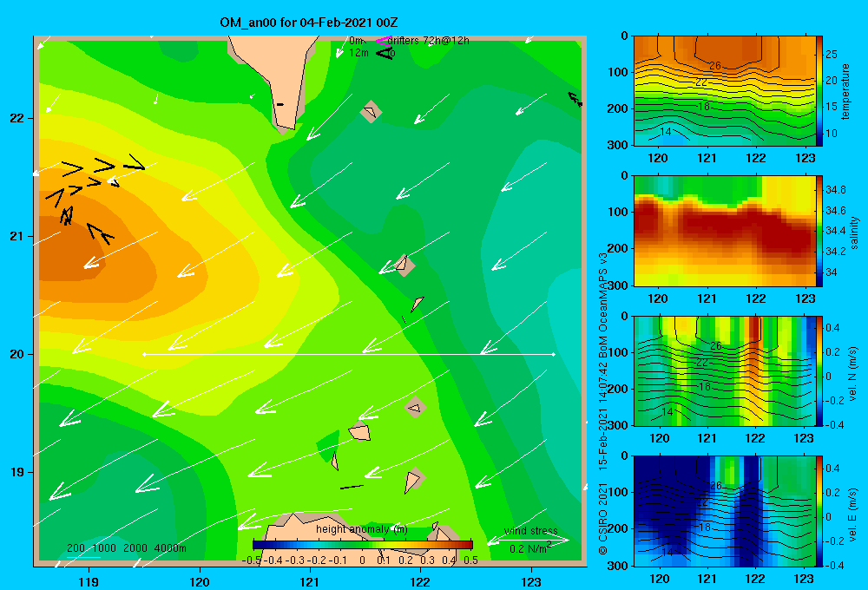Screen dimensions: 868x590
Task: Click longitude label 121 on main map axis
Action: click(x=310, y=581)
